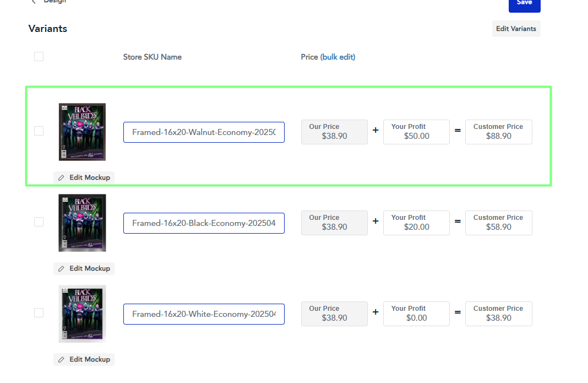The image size is (588, 383).
Task: Toggle the select-all variants checkbox
Action: (39, 56)
